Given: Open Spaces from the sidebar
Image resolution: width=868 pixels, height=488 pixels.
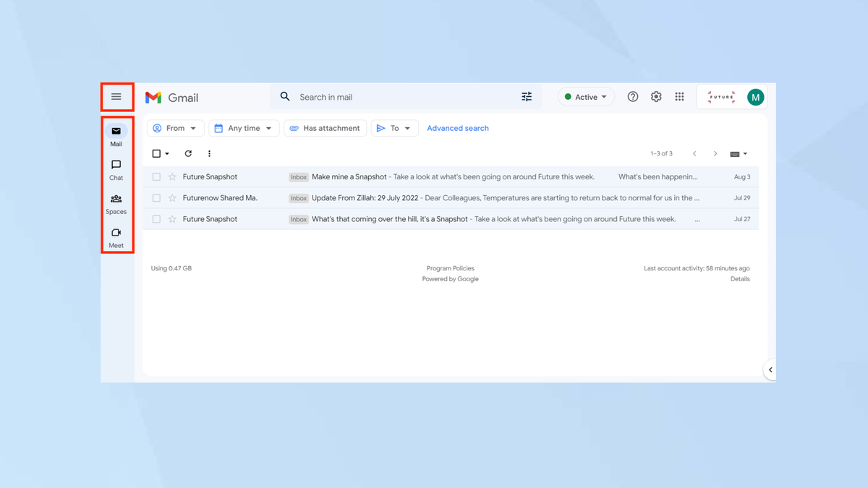Looking at the screenshot, I should (x=116, y=204).
